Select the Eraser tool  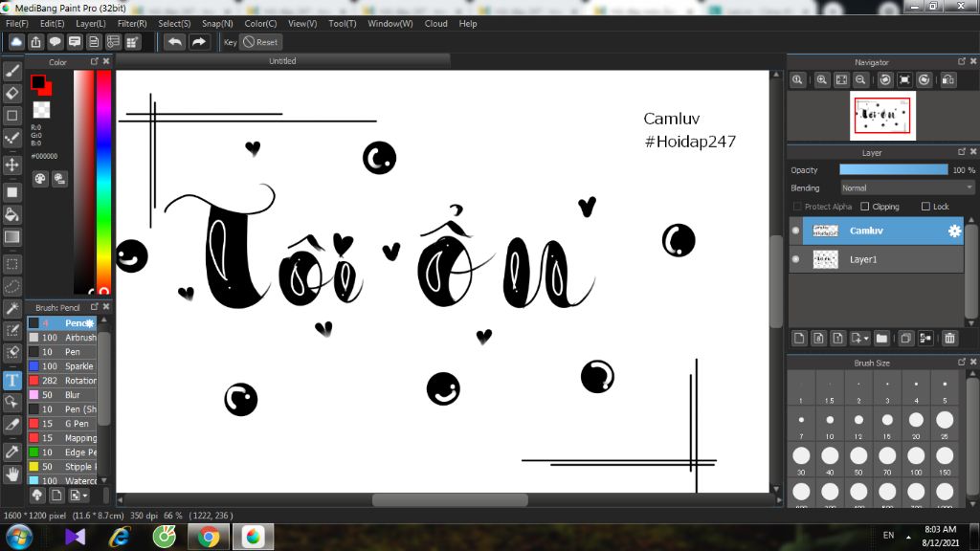coord(11,93)
